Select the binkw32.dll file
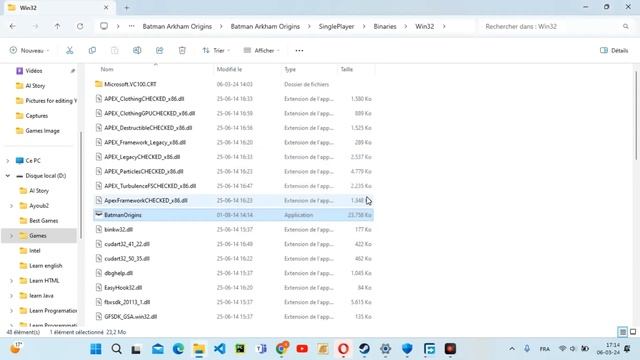 click(x=233, y=230)
